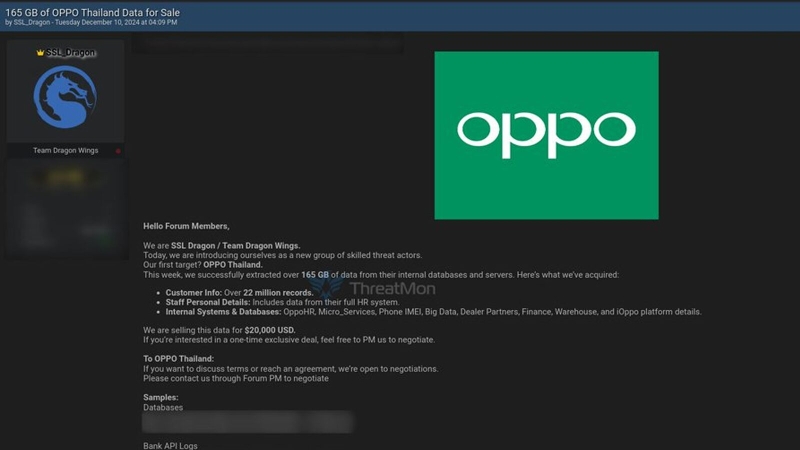The image size is (800, 450).
Task: Click the post date Tuesday December 10, 2024
Action: click(x=98, y=22)
